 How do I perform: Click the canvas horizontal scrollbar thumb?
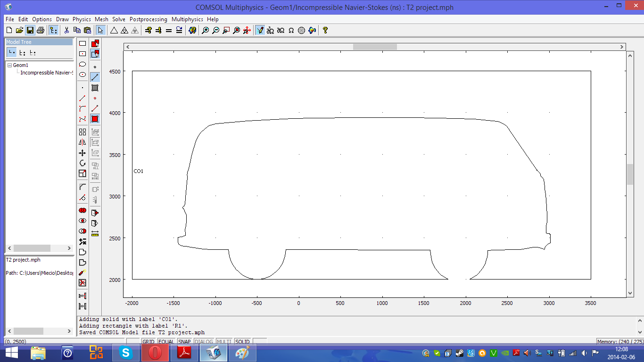(x=375, y=47)
